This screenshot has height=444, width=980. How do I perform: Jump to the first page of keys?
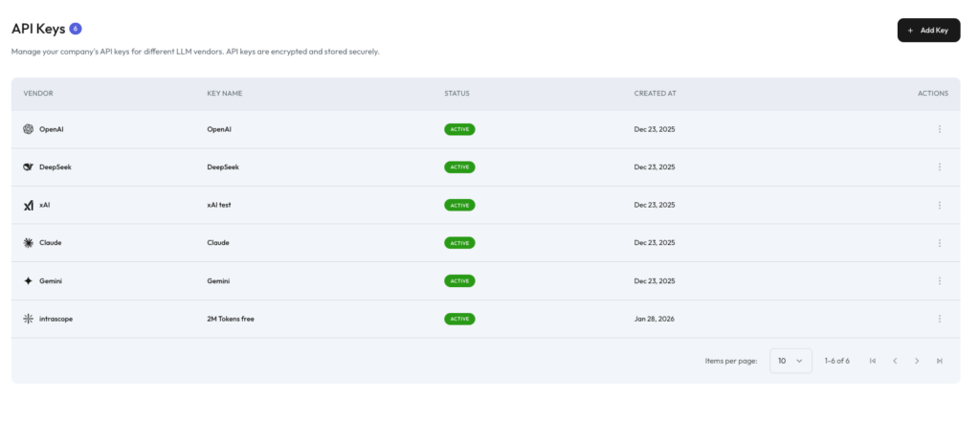click(x=872, y=361)
